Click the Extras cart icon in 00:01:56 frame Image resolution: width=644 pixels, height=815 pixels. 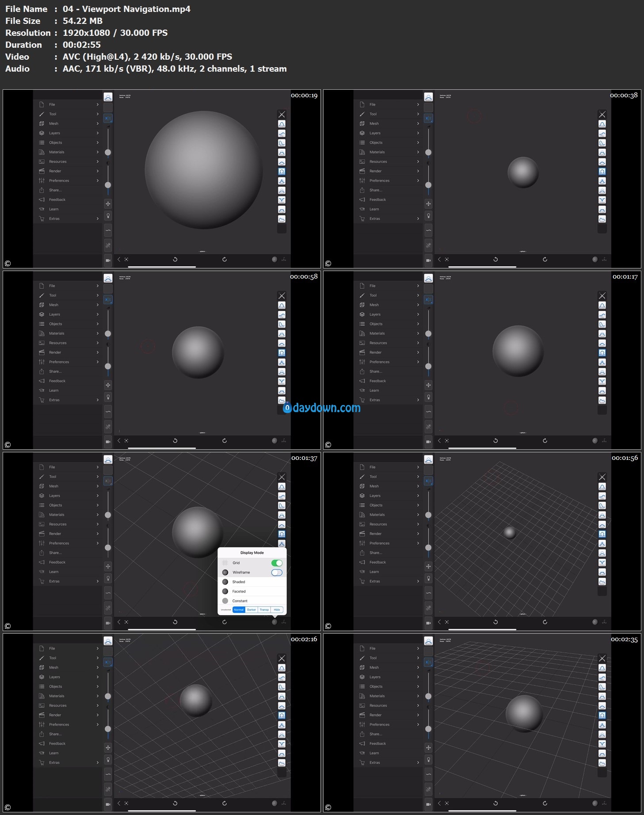(362, 582)
